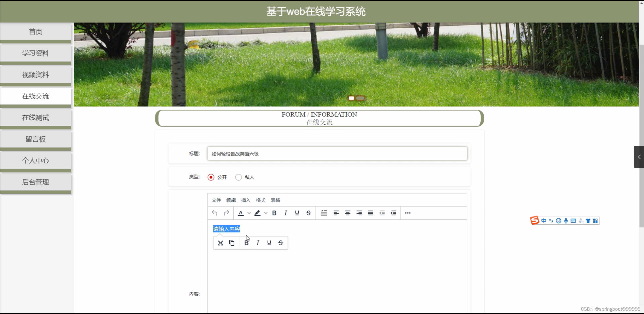Image resolution: width=644 pixels, height=314 pixels.
Task: Copy selected text from floating popup toolbar
Action: click(232, 243)
